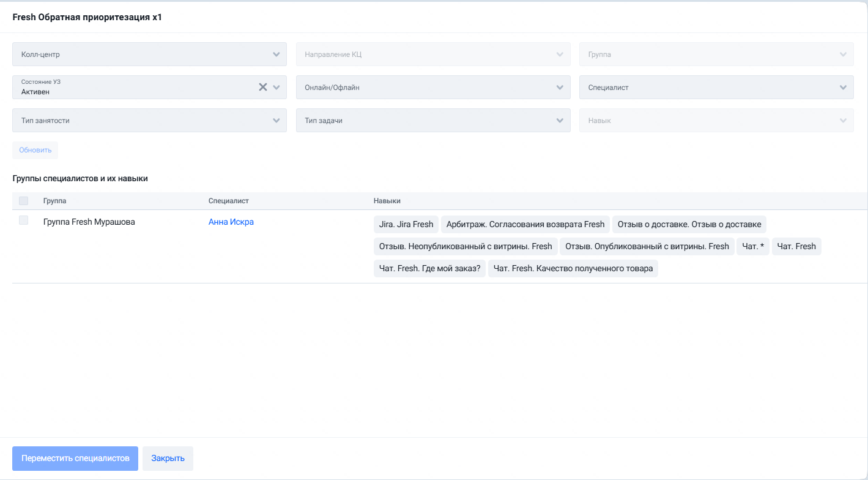This screenshot has width=868, height=480.
Task: Click the Fresh Обратная приоритезация x1 title
Action: [87, 17]
